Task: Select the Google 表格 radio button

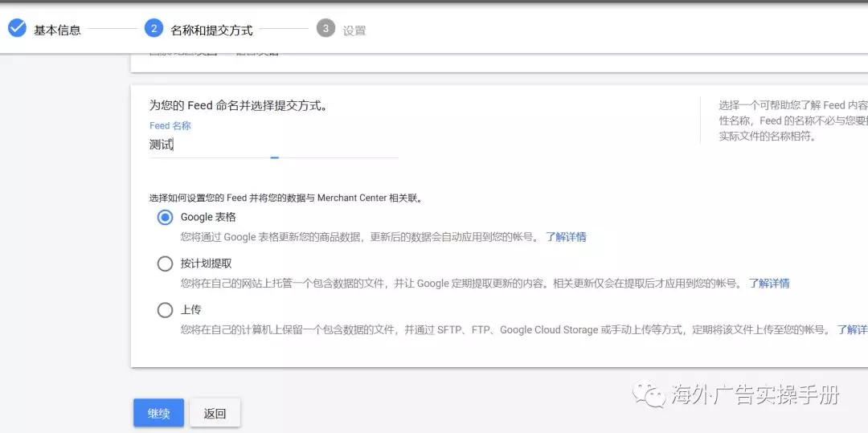Action: tap(165, 217)
